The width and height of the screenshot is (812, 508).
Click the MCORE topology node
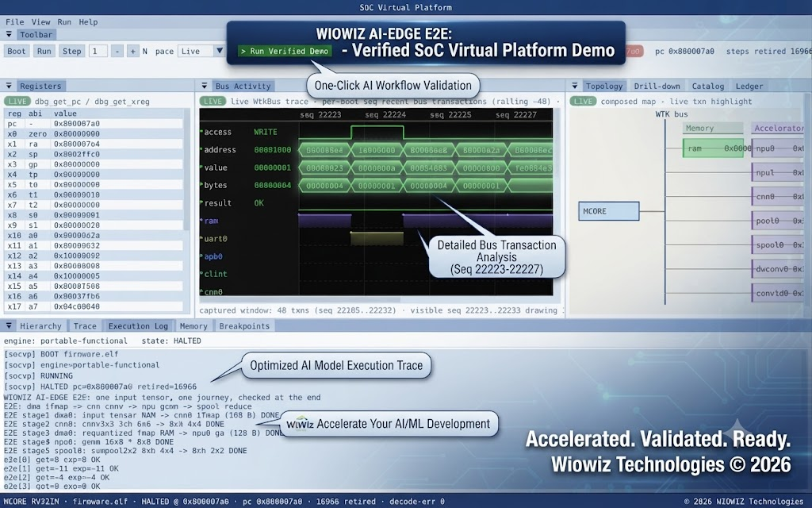608,211
